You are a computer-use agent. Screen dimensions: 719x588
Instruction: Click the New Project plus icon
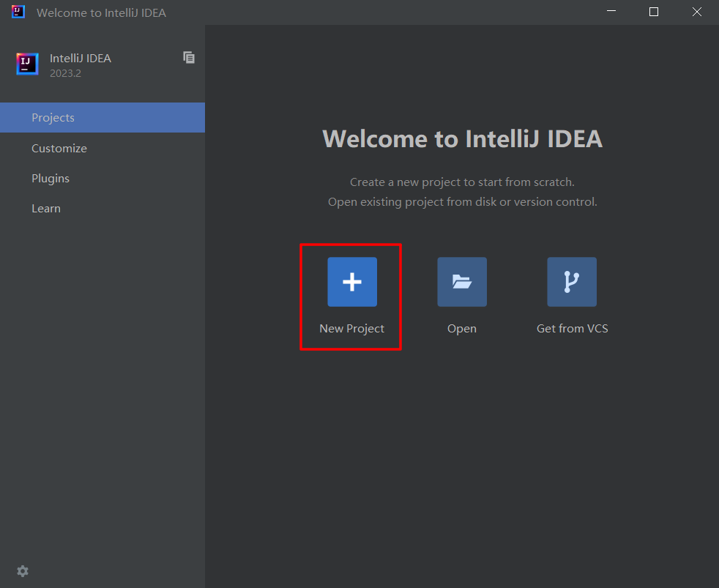click(x=352, y=282)
